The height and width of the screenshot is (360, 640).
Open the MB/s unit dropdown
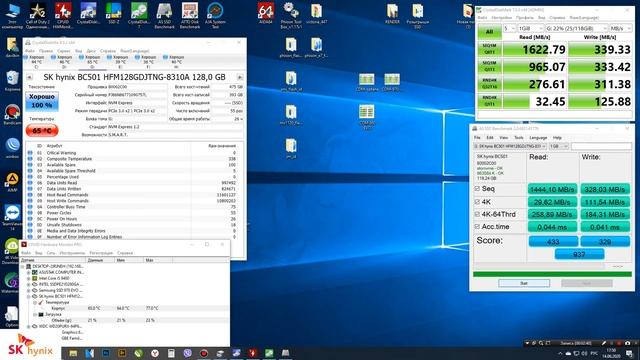coord(620,29)
